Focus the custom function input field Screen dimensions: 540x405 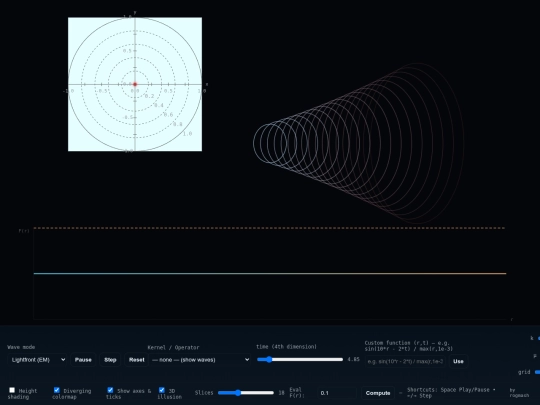click(405, 361)
